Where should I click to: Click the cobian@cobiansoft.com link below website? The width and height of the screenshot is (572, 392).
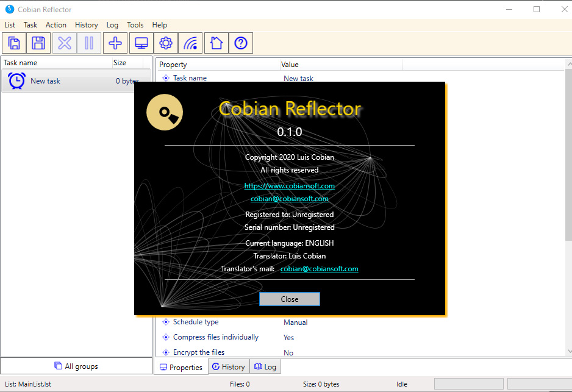tap(290, 198)
